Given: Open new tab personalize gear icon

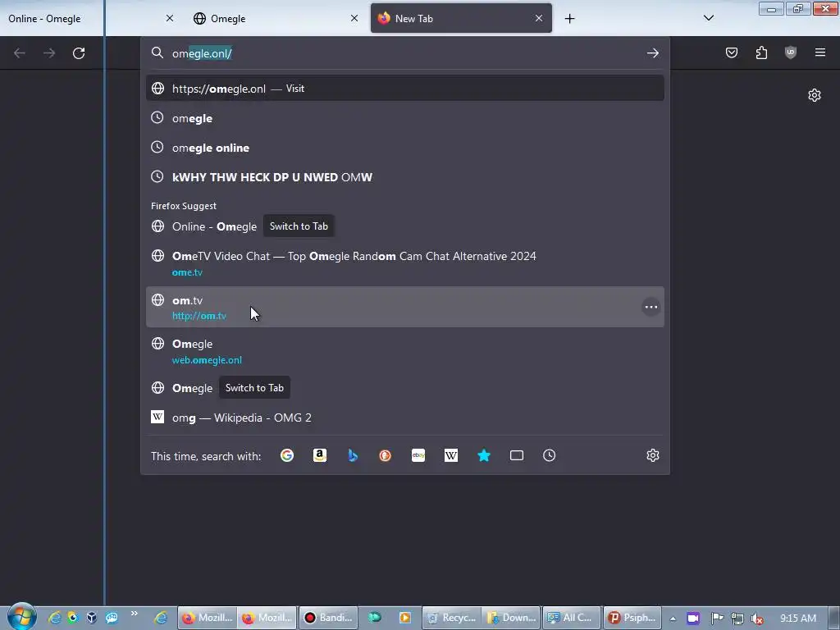Looking at the screenshot, I should 815,95.
